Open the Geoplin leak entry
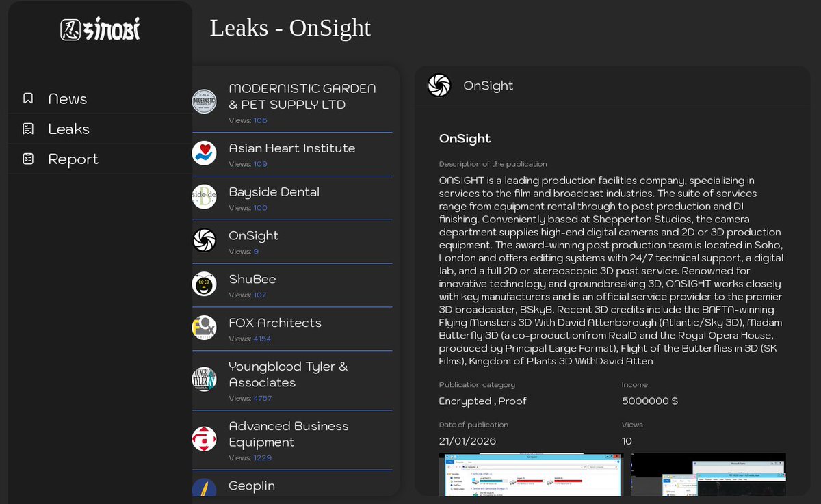Image resolution: width=821 pixels, height=504 pixels. pos(292,484)
